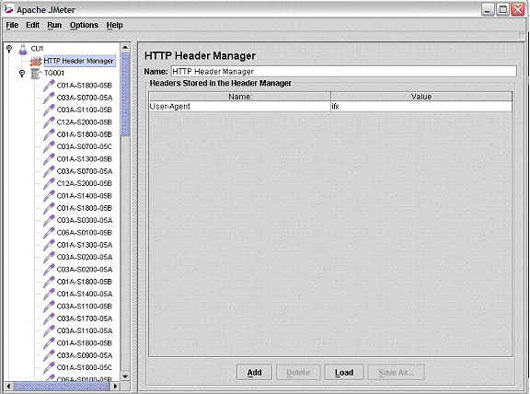Click the Value column header
This screenshot has width=530, height=394.
pyautogui.click(x=421, y=97)
